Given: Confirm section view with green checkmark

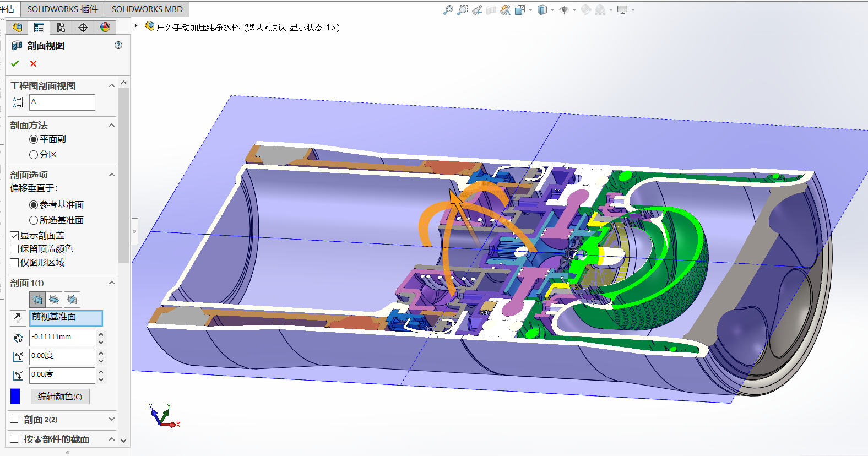Looking at the screenshot, I should 15,63.
